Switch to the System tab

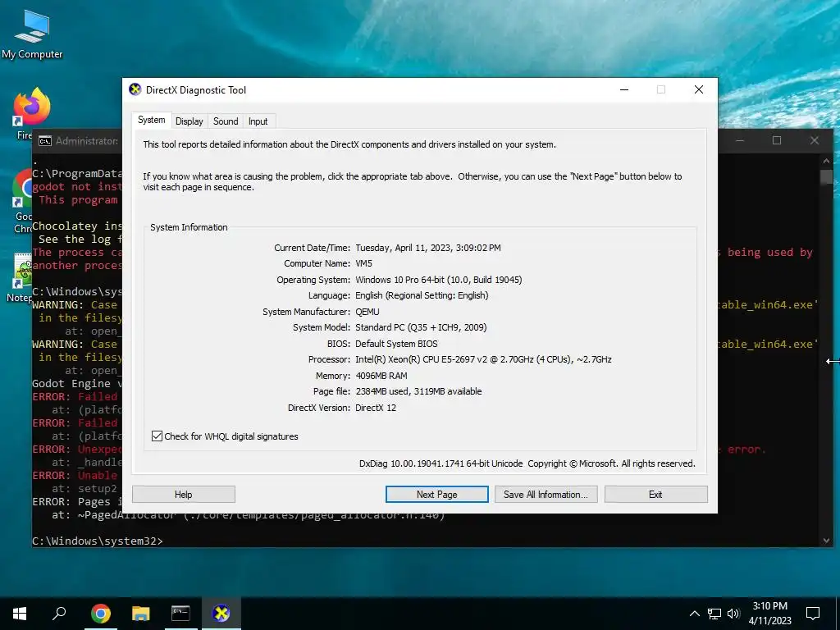(152, 120)
